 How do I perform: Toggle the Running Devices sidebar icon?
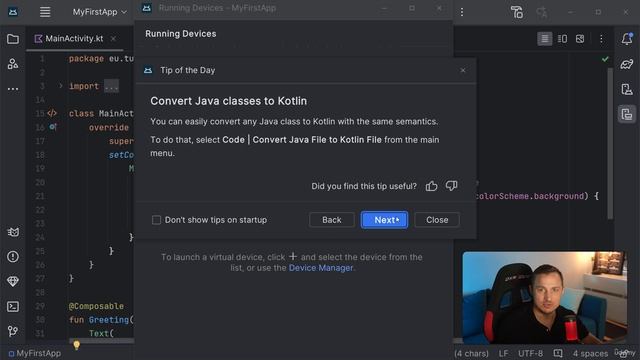tap(627, 114)
